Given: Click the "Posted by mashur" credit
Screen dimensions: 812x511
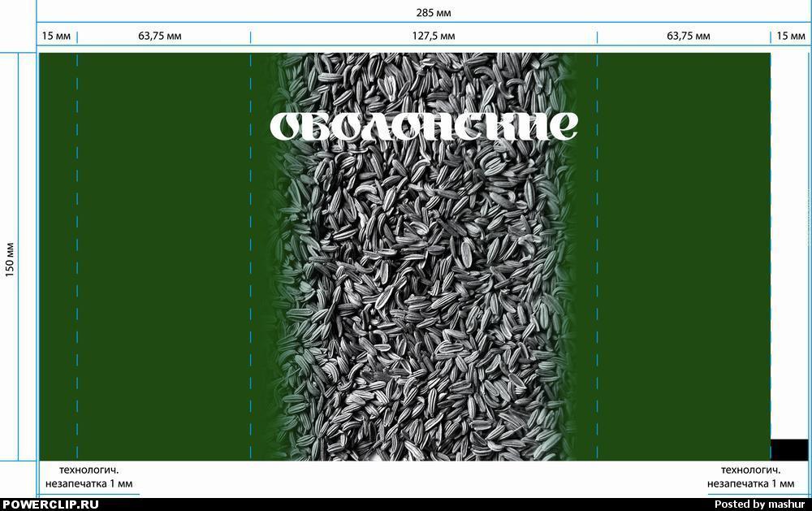Looking at the screenshot, I should click(x=761, y=505).
